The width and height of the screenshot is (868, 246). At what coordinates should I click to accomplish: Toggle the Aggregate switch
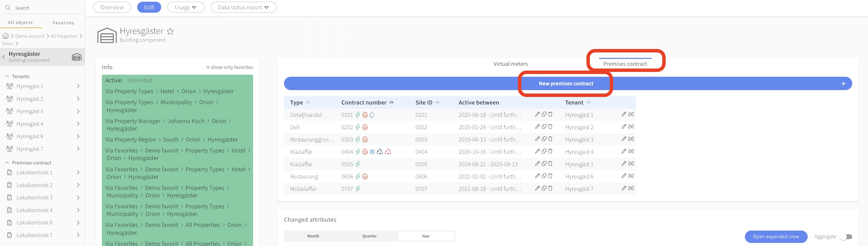(x=847, y=237)
